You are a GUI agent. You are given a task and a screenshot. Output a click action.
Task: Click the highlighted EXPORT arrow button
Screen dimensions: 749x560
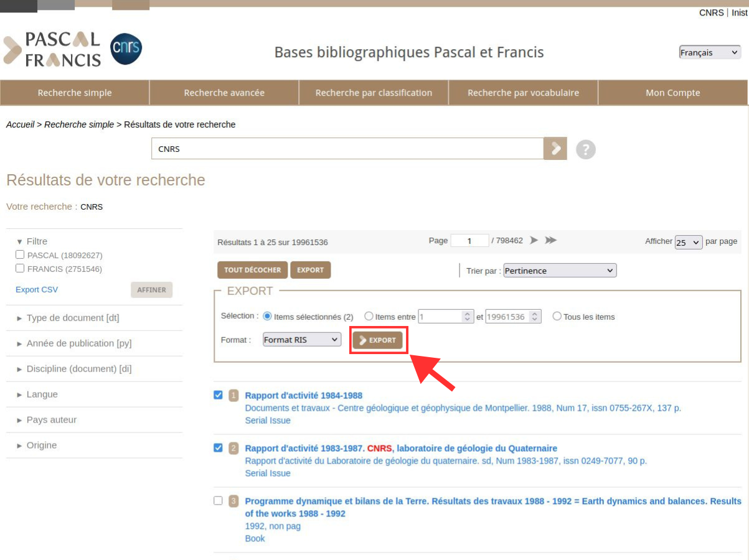coord(378,340)
